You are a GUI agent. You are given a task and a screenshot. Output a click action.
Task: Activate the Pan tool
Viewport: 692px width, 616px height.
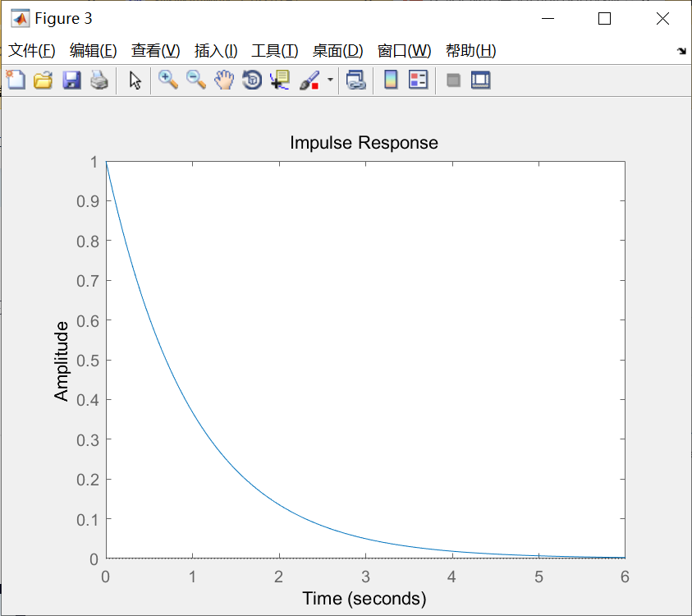point(223,80)
